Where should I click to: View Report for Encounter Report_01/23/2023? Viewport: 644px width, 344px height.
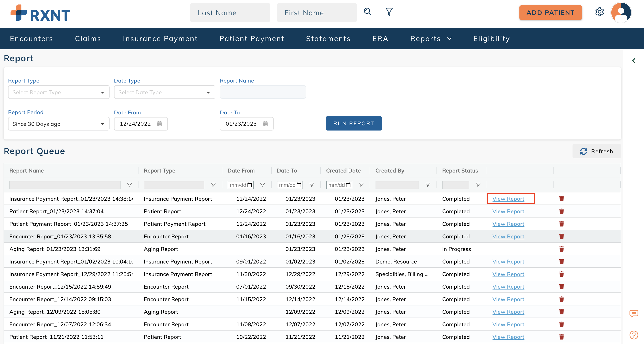[x=508, y=236]
